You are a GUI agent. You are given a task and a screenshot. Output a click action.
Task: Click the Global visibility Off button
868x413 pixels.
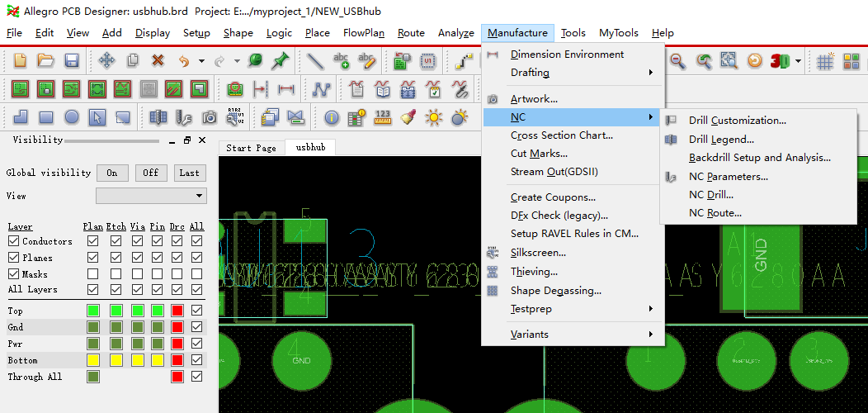point(150,173)
